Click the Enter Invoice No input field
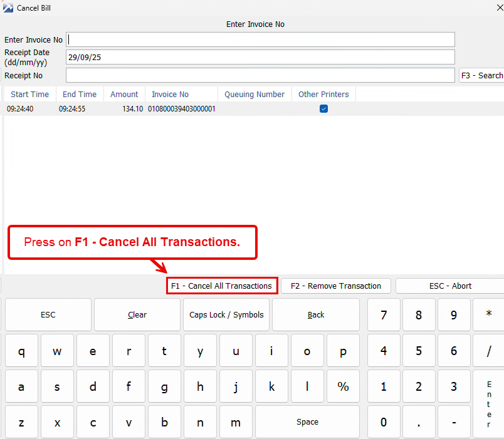This screenshot has width=504, height=439. tap(260, 39)
